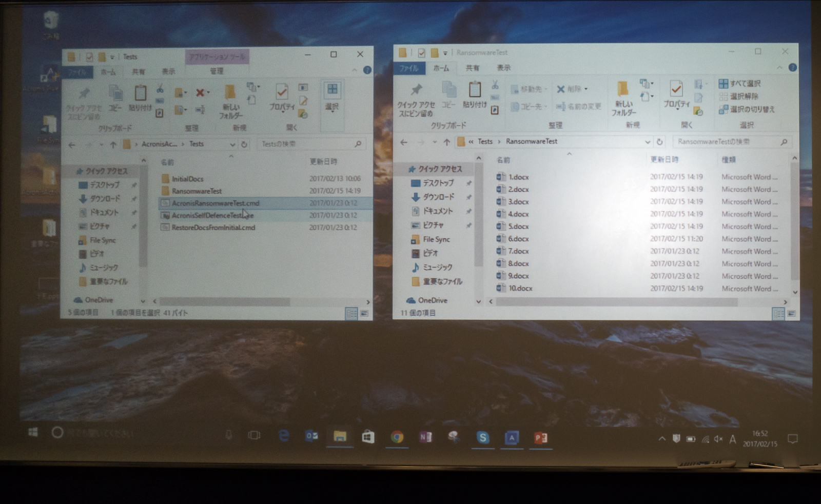
Task: Go up one folder in the RansomwareTest window
Action: pos(447,142)
